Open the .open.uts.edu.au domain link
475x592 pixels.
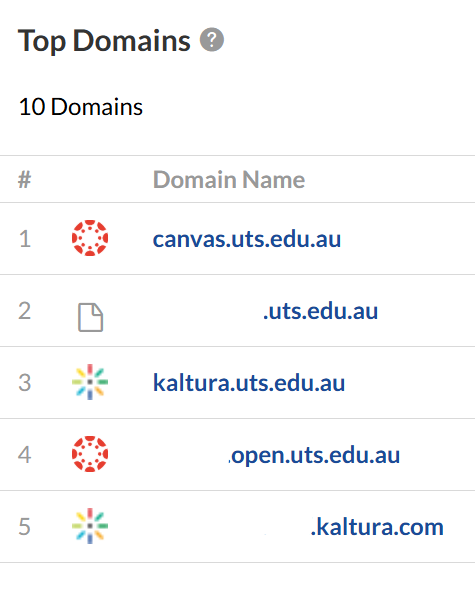tap(315, 456)
